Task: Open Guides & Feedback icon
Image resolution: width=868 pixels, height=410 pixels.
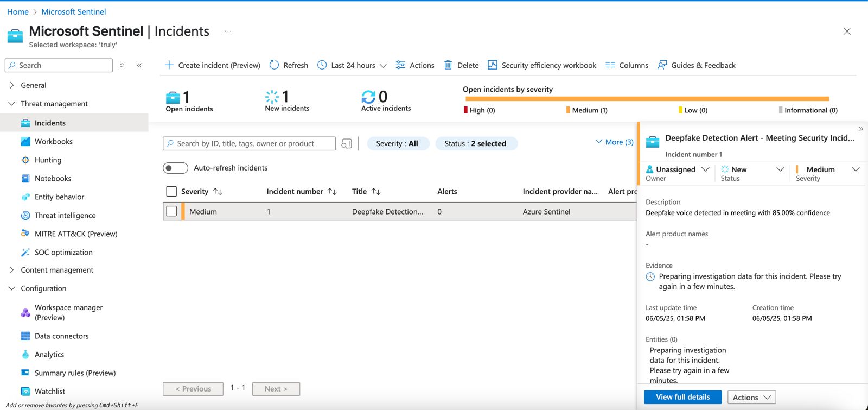Action: click(662, 65)
